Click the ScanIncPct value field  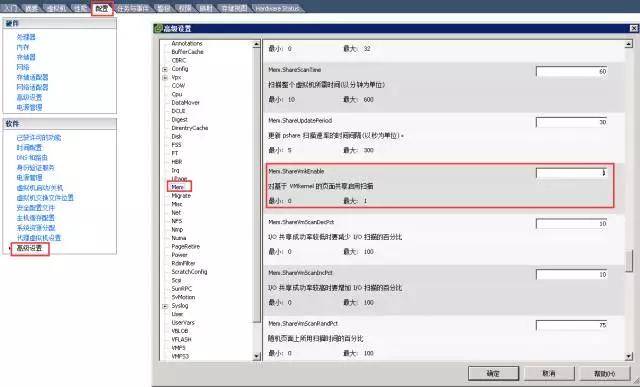571,274
